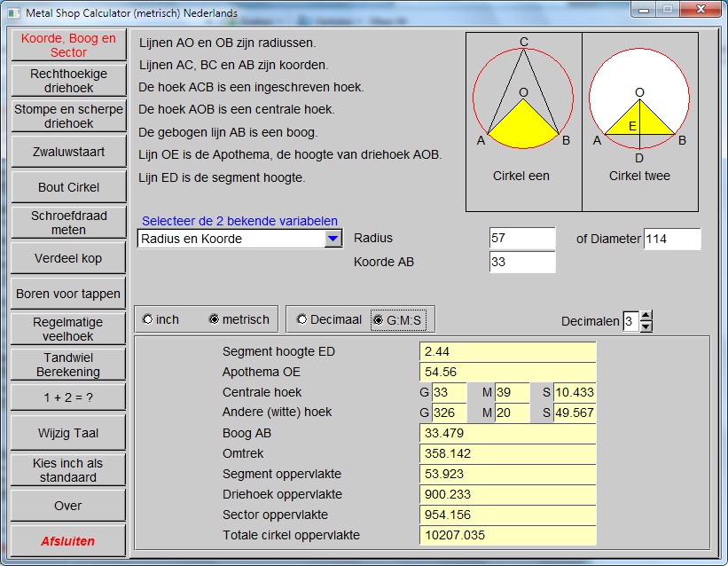Open the Bout Cirkel calculator
Screen dimensions: 728x566
pos(68,187)
